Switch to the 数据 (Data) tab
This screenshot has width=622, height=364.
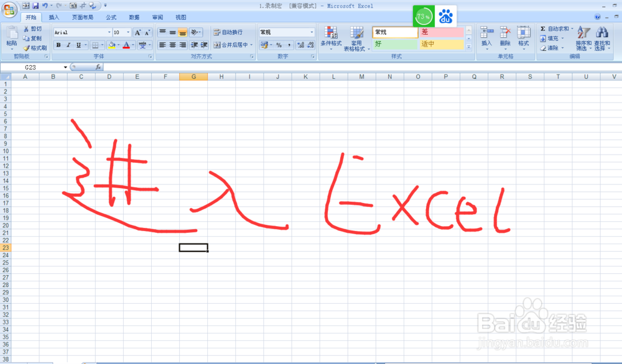pos(134,17)
